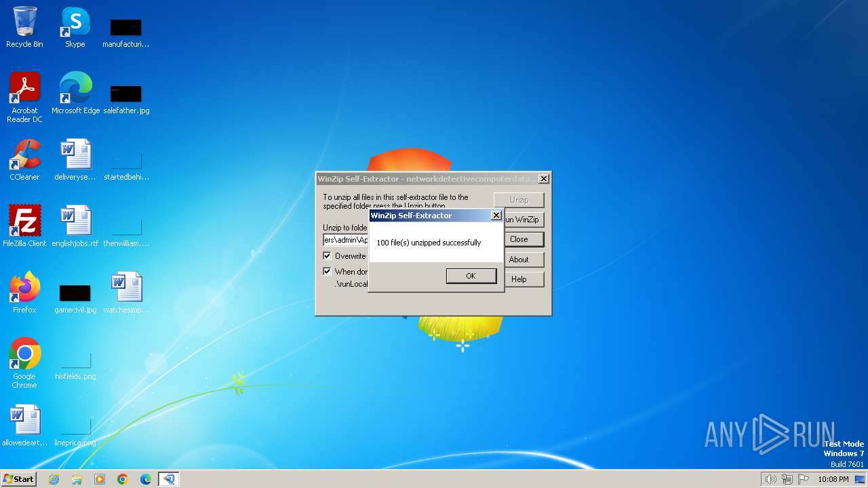Select the lineprice.png file
The width and height of the screenshot is (868, 488).
[x=75, y=430]
